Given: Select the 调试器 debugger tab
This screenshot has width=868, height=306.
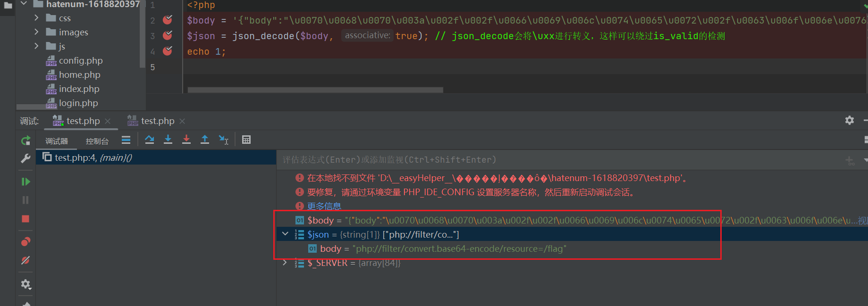Looking at the screenshot, I should coord(57,141).
